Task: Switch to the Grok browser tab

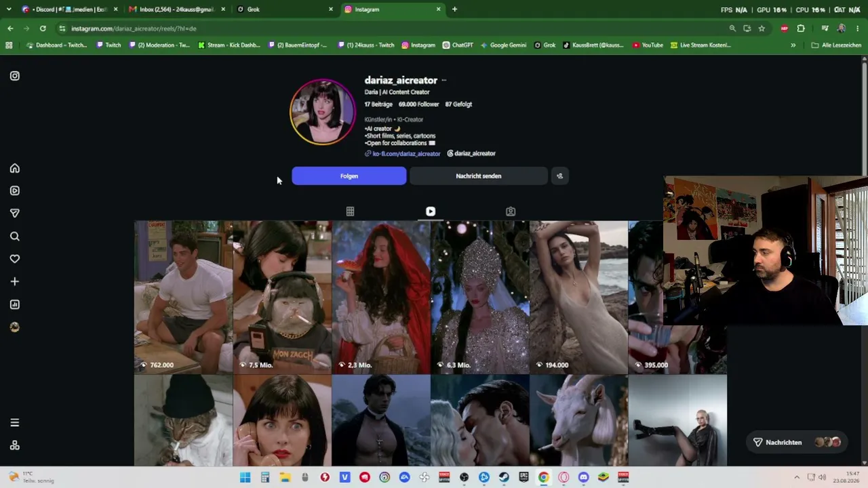Action: point(285,9)
